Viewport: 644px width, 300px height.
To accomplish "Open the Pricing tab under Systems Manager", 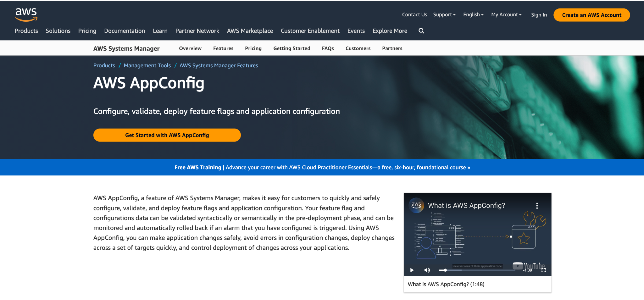I will click(253, 48).
